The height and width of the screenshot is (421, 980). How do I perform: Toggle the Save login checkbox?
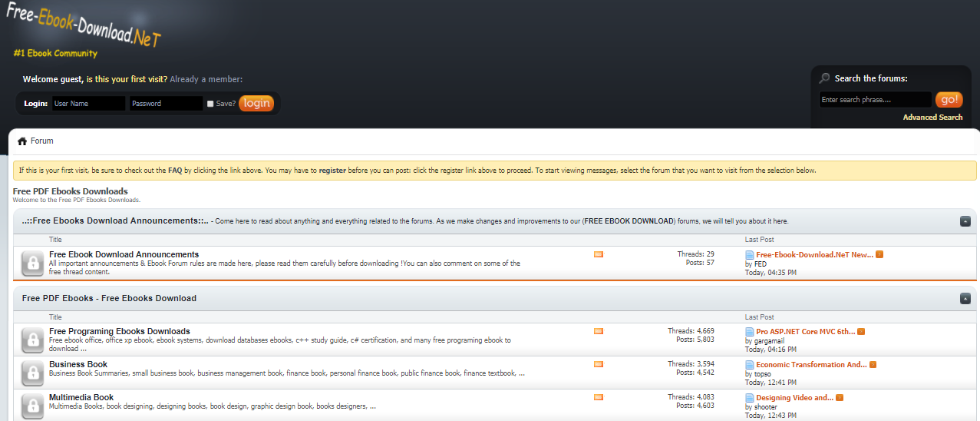point(210,104)
